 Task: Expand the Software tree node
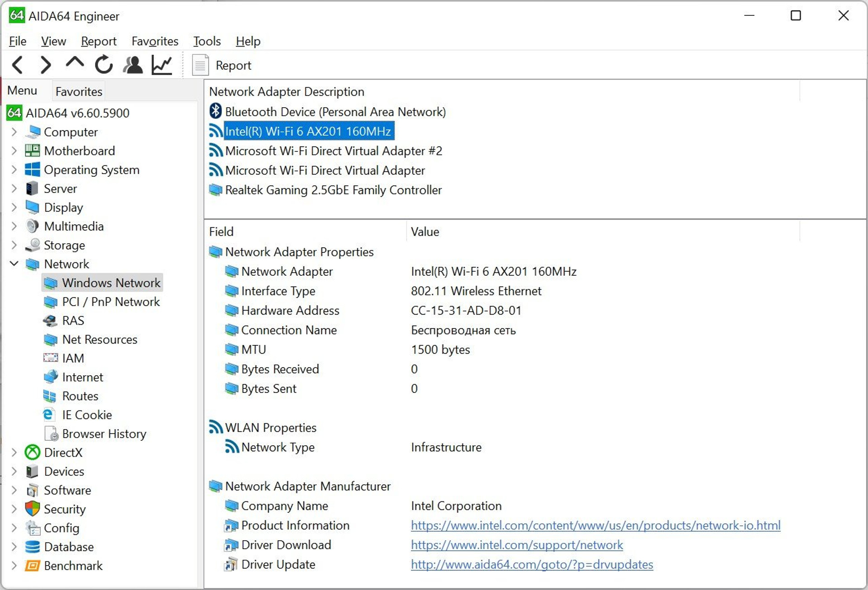point(14,491)
